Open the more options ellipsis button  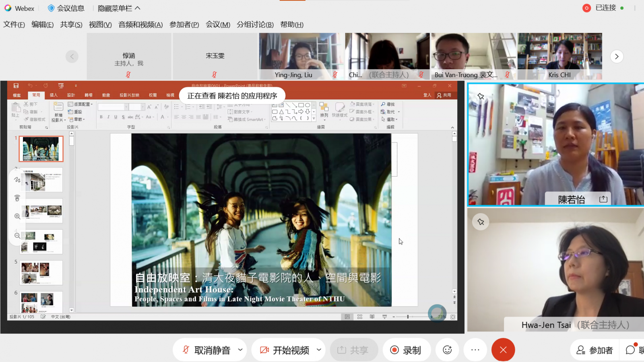point(475,350)
